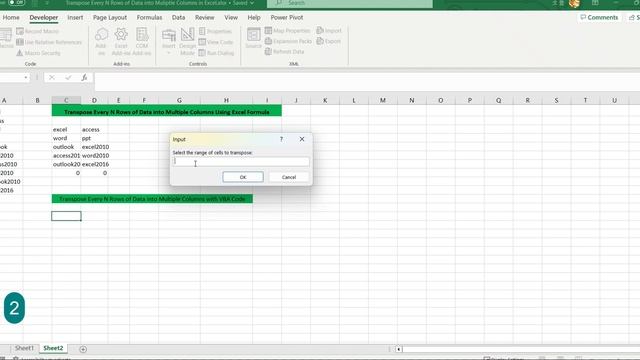Click horizontal scrollbar left arrow
This screenshot has width=640, height=360.
(398, 349)
